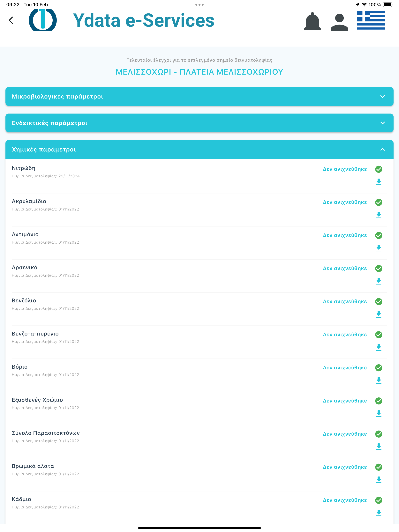Open notifications via the bell icon
This screenshot has width=399, height=532.
click(312, 21)
